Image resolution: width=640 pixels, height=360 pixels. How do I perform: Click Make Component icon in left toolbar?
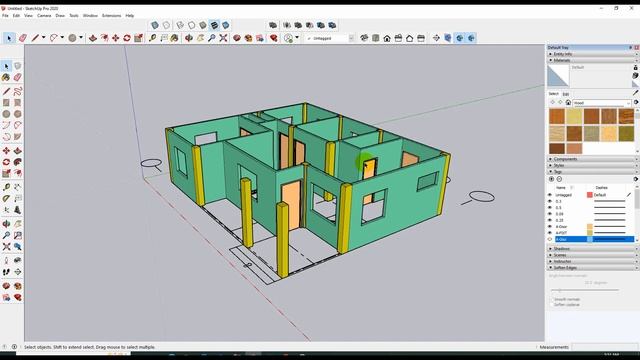click(18, 66)
